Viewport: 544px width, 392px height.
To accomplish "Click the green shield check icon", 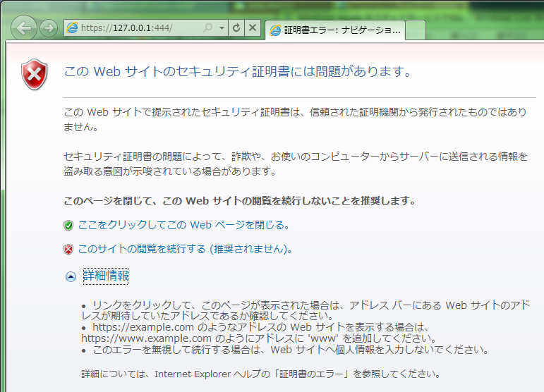I will (68, 226).
